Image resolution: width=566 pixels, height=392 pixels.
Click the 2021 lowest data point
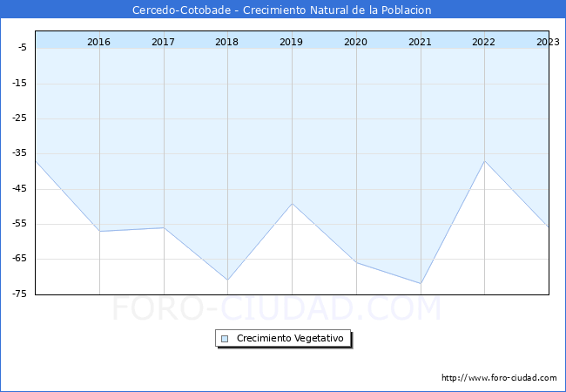point(421,283)
